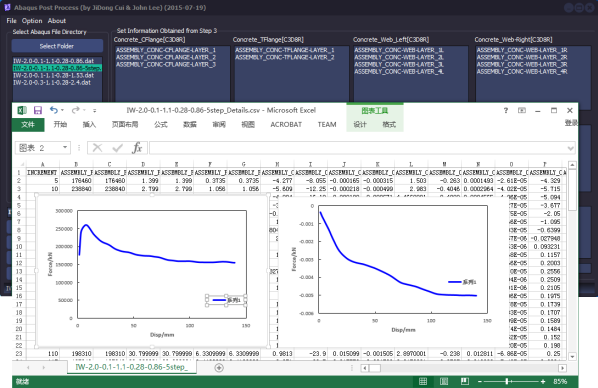
Task: Switch to Normal view icon in status bar
Action: (423, 381)
